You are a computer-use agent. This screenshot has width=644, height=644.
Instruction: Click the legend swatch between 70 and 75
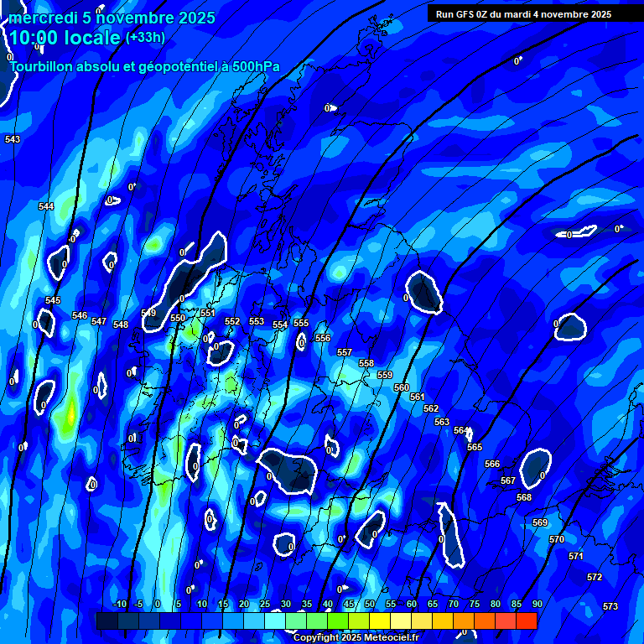[x=464, y=621]
